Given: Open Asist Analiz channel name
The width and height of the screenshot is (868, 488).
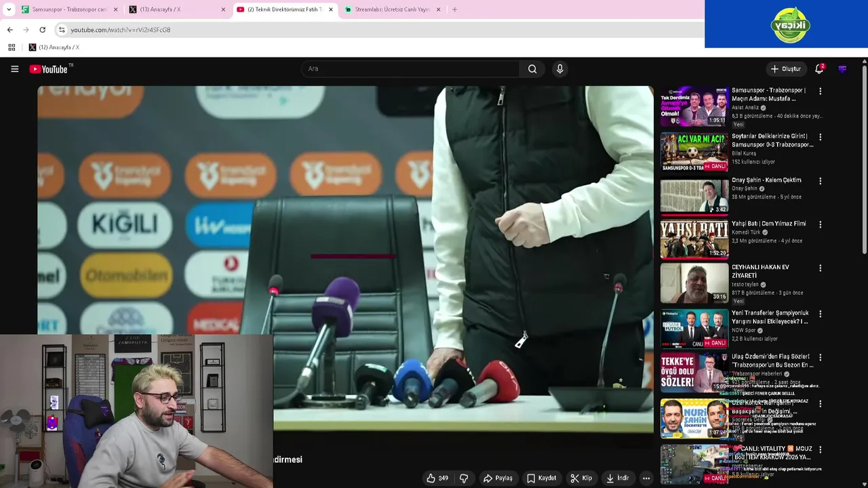Looking at the screenshot, I should click(x=745, y=108).
